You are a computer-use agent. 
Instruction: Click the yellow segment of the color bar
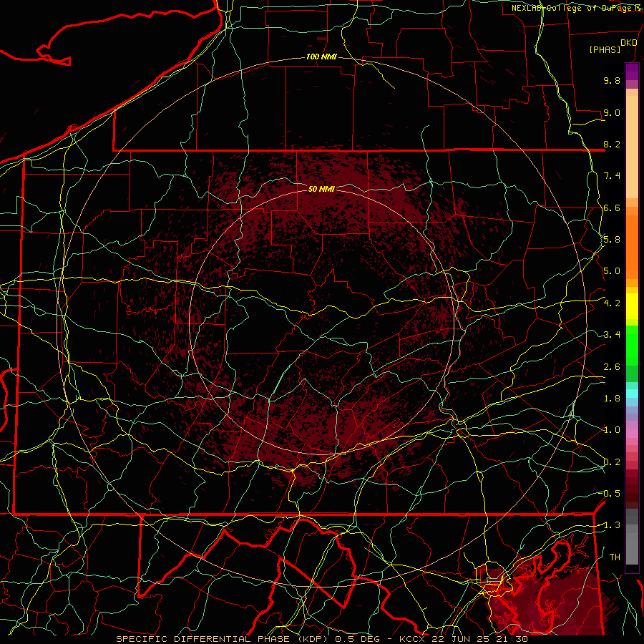point(632,306)
